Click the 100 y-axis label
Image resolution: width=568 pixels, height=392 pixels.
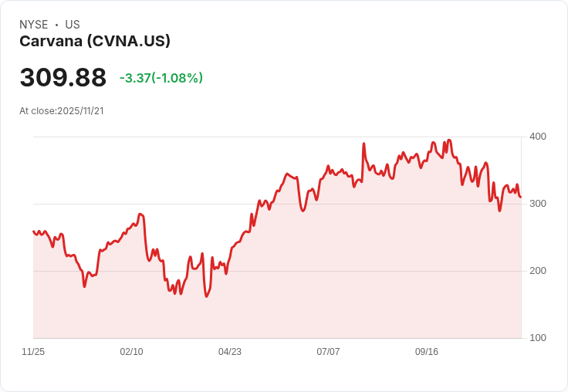(x=538, y=338)
